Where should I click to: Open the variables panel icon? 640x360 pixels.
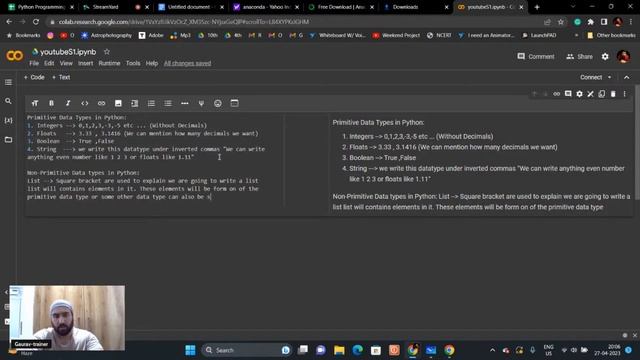point(8,120)
